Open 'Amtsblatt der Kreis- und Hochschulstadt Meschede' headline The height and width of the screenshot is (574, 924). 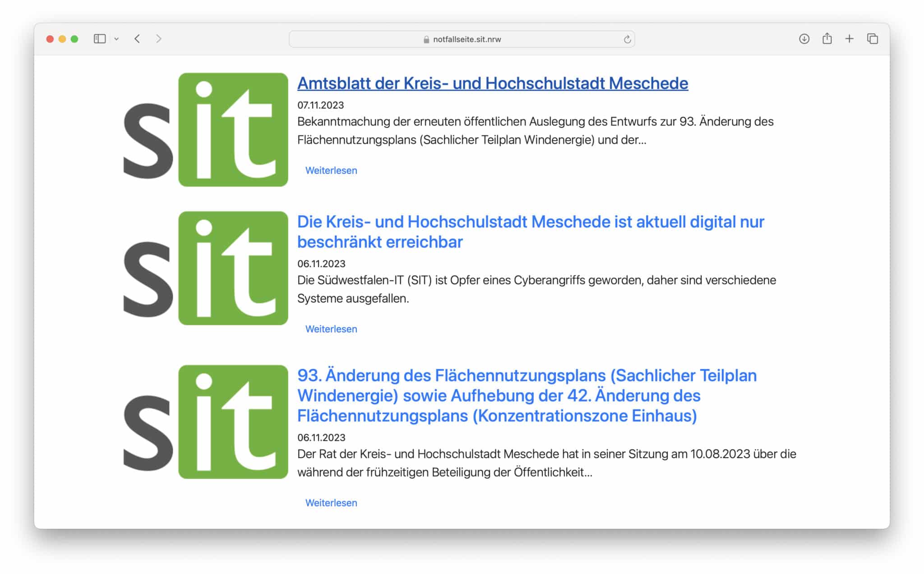point(492,83)
